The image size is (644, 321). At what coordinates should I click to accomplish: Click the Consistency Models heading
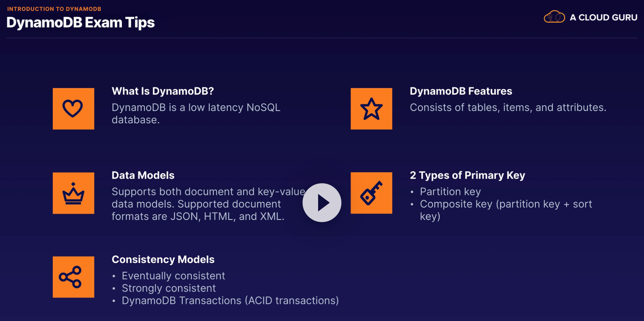pyautogui.click(x=163, y=259)
